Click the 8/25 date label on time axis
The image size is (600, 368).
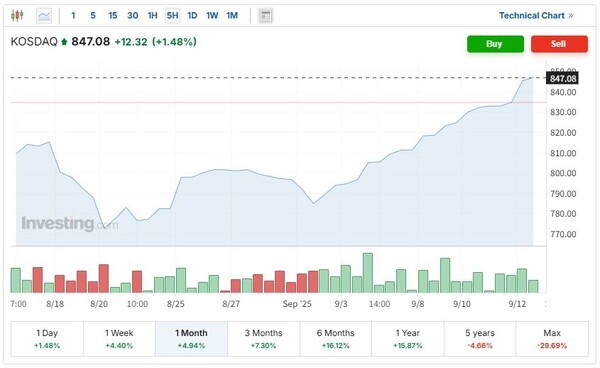tap(176, 304)
